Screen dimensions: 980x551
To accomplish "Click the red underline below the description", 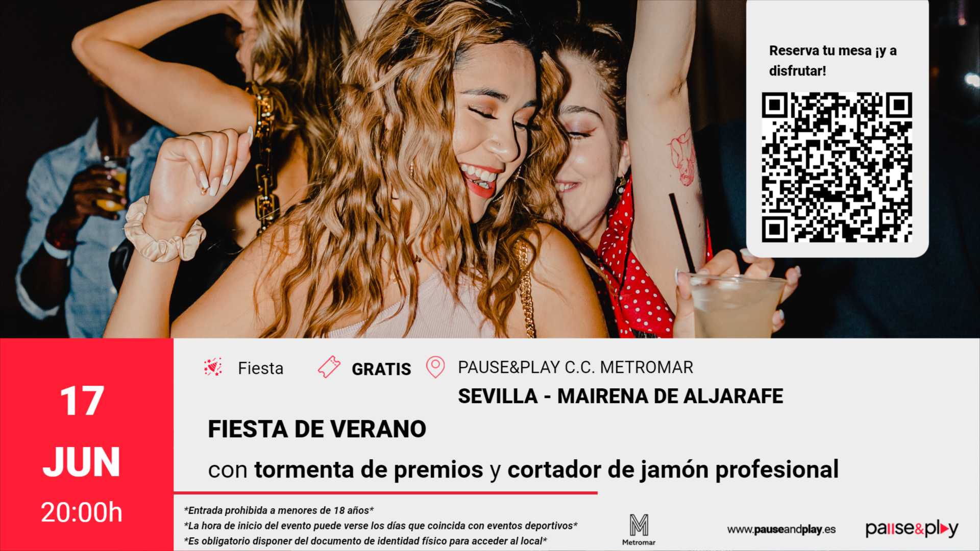I will coord(385,493).
